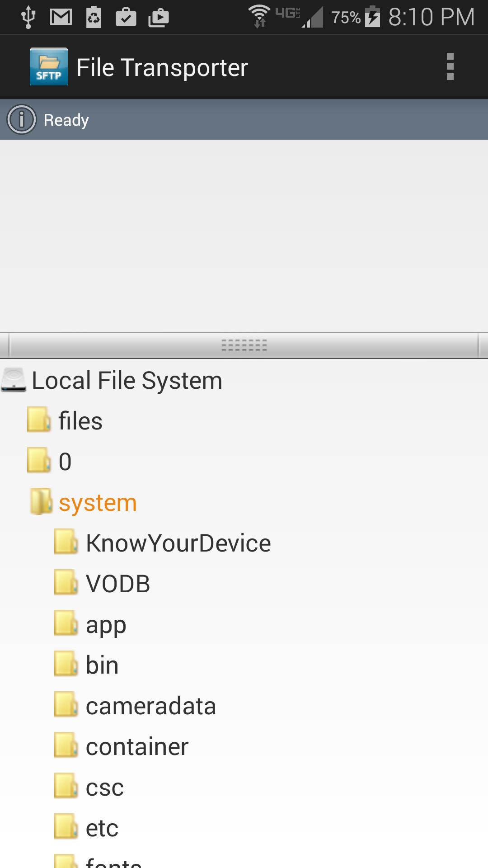The height and width of the screenshot is (868, 488).
Task: Tap the battery charging icon
Action: (x=373, y=17)
